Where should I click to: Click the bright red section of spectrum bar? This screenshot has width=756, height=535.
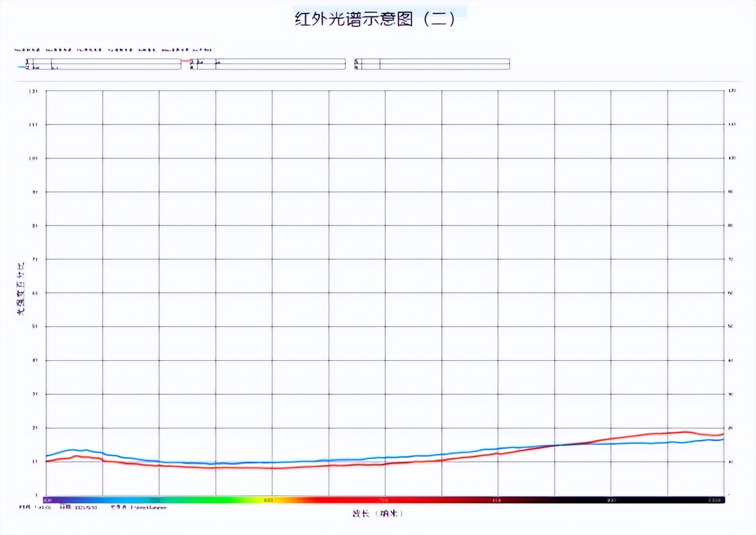point(352,500)
